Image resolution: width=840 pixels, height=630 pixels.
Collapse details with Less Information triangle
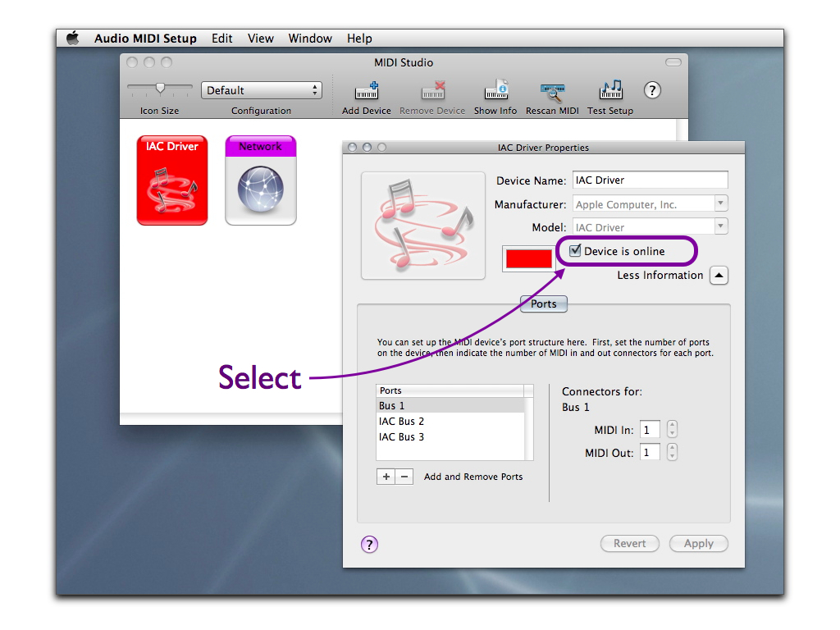(719, 276)
